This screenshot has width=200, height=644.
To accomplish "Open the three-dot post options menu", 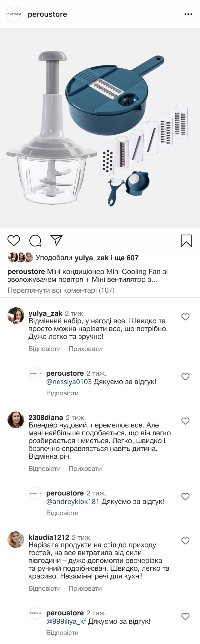I will click(x=188, y=14).
